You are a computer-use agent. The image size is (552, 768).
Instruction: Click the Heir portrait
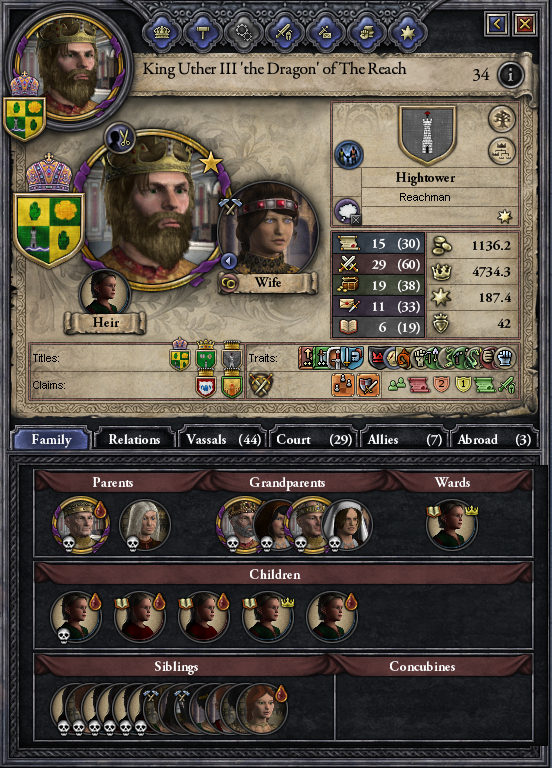coord(105,294)
